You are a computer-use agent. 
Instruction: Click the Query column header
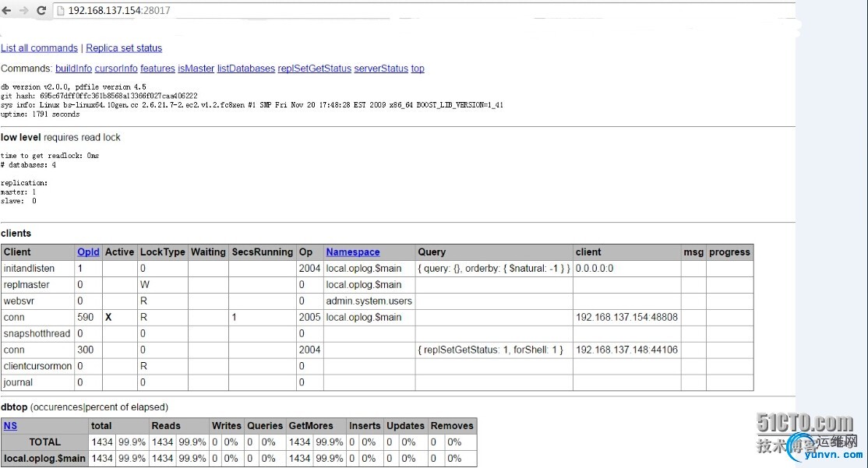pos(494,252)
